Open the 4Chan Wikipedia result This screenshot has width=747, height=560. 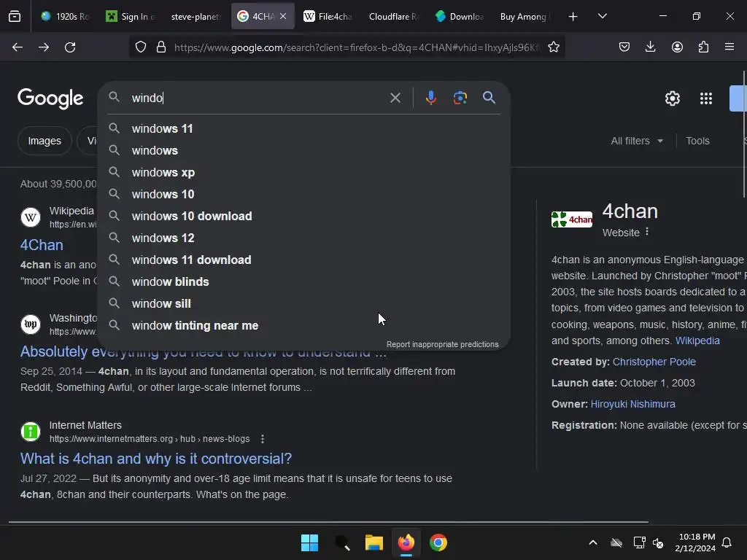click(42, 245)
